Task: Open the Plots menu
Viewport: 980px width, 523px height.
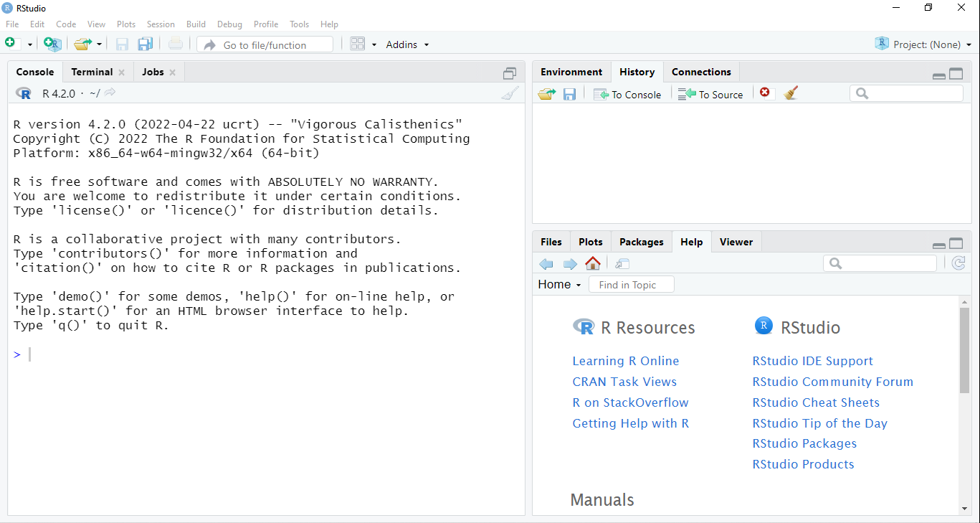Action: (x=126, y=24)
